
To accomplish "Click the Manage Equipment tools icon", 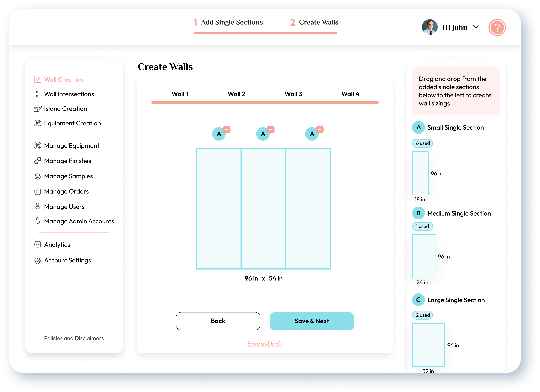I will [x=38, y=146].
